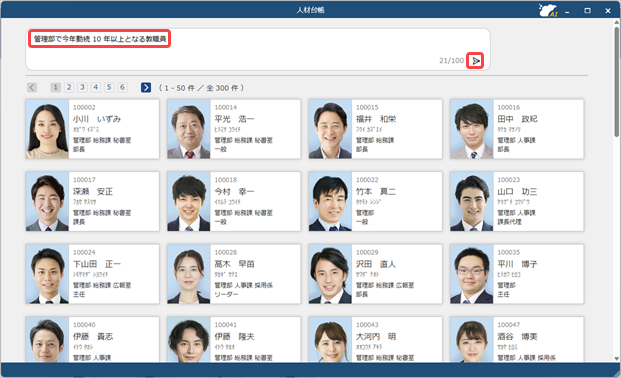Select page 6 in pagination

(x=123, y=87)
